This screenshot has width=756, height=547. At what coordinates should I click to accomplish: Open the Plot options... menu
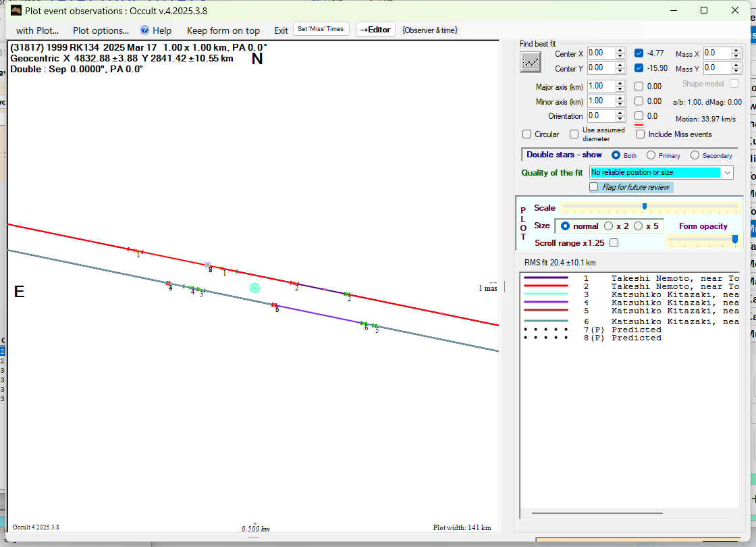[101, 30]
